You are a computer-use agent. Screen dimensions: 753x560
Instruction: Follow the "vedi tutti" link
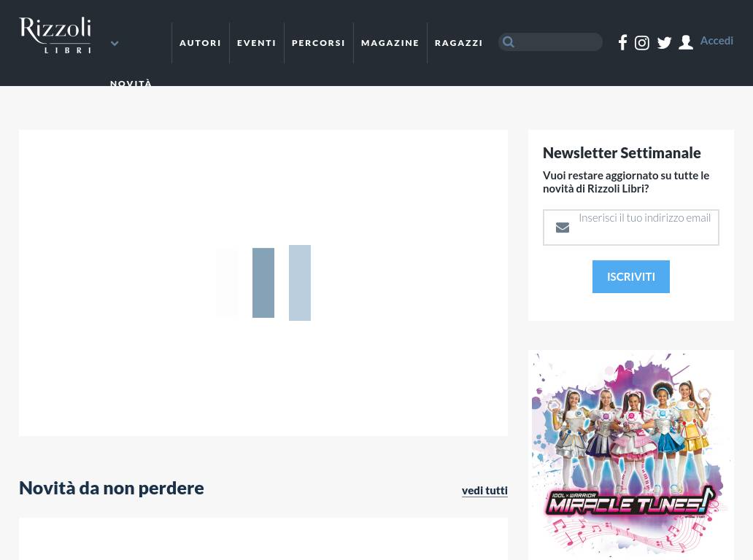click(484, 490)
